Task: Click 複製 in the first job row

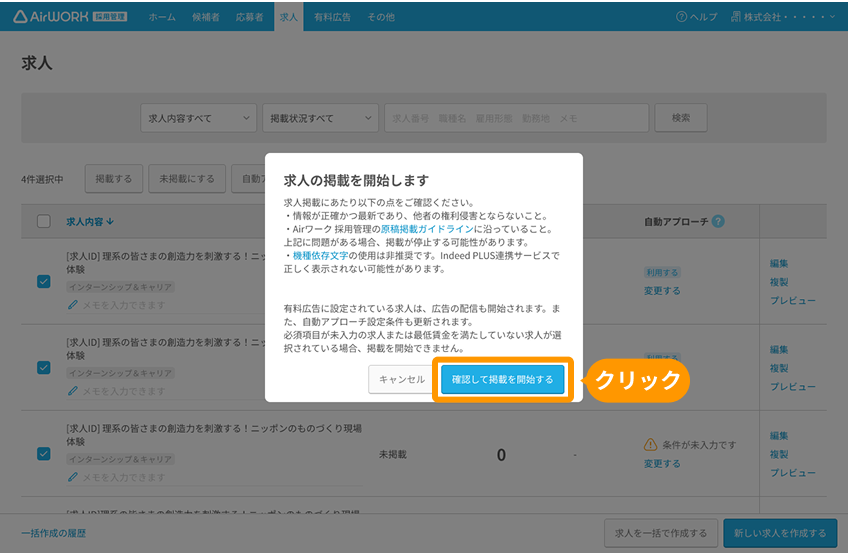Action: click(779, 282)
